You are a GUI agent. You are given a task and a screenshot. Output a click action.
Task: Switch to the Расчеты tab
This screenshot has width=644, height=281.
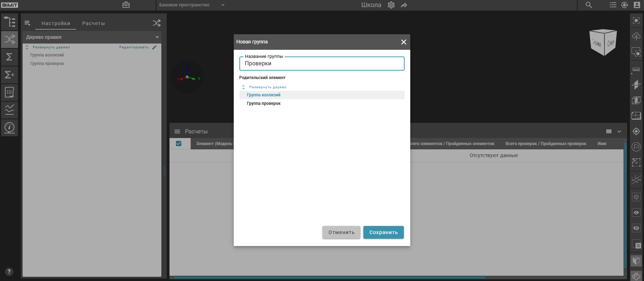coord(94,23)
